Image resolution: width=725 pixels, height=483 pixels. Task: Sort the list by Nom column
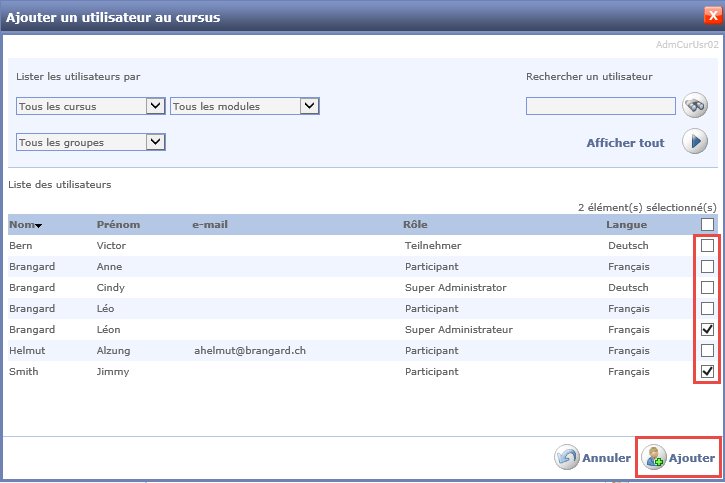[x=25, y=225]
